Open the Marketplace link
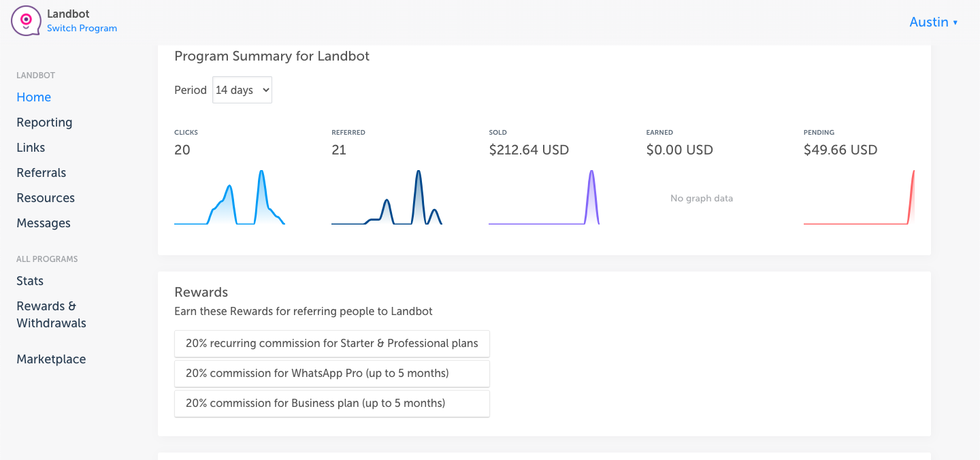The width and height of the screenshot is (980, 460). [x=51, y=359]
